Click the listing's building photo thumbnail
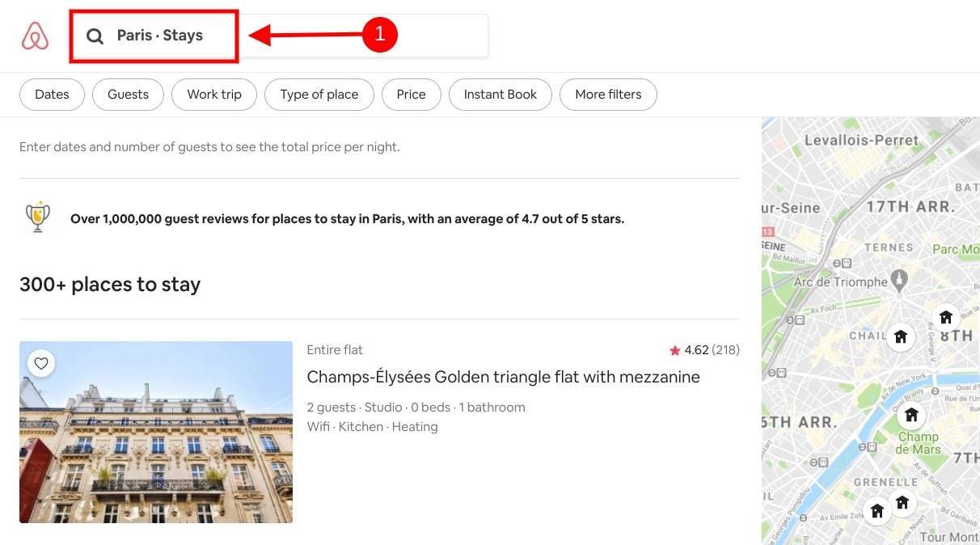The width and height of the screenshot is (980, 545). pyautogui.click(x=155, y=432)
